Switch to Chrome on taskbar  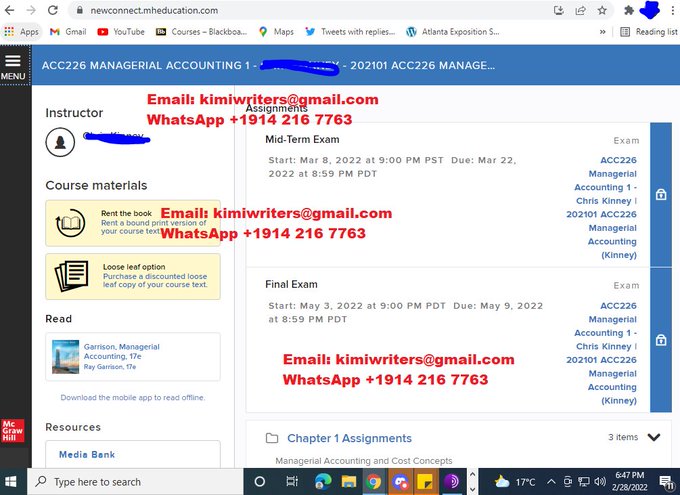373,482
